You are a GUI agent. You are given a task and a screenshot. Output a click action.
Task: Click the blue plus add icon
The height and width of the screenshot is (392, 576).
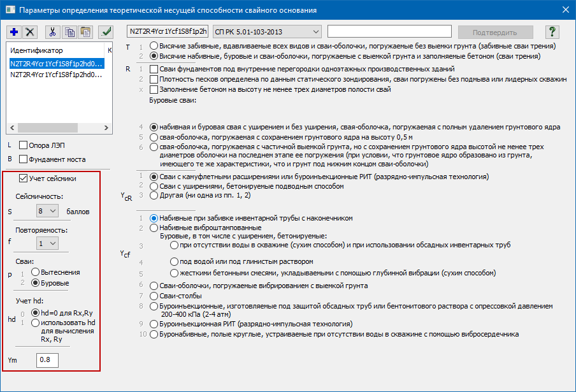15,31
